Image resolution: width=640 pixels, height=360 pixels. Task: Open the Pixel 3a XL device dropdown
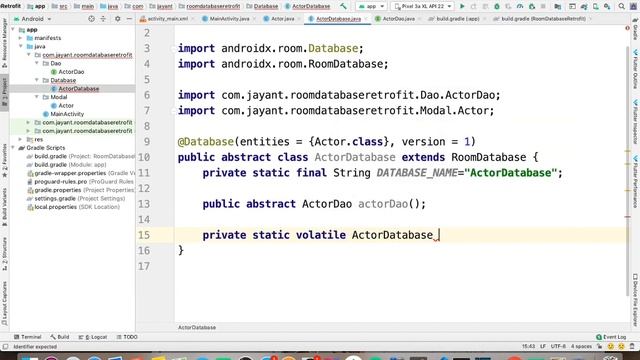(423, 6)
